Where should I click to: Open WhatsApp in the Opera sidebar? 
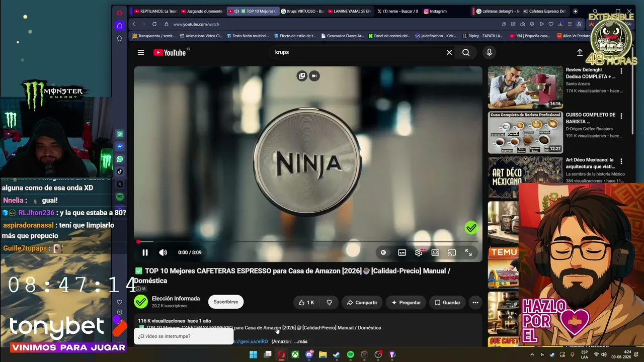pos(120,159)
